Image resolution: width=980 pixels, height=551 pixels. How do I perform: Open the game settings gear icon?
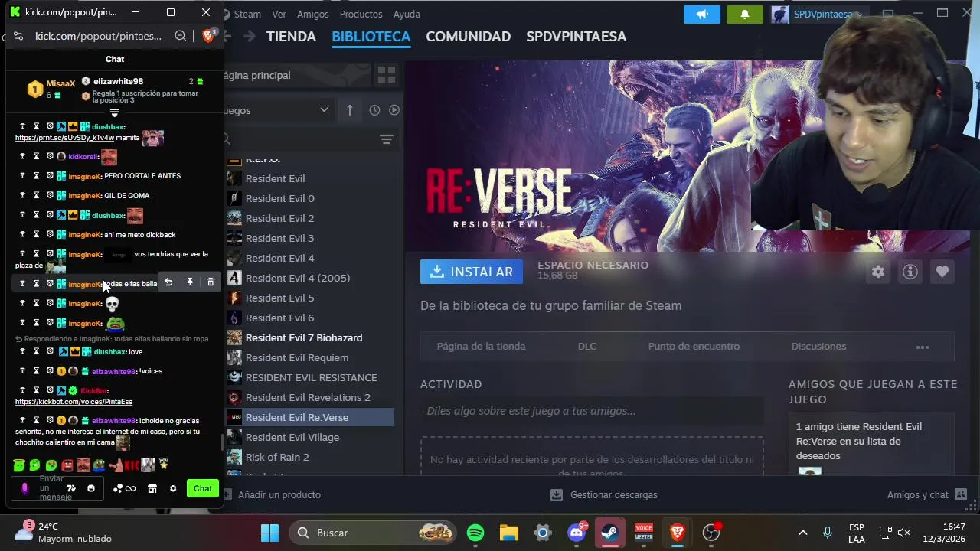pyautogui.click(x=878, y=272)
